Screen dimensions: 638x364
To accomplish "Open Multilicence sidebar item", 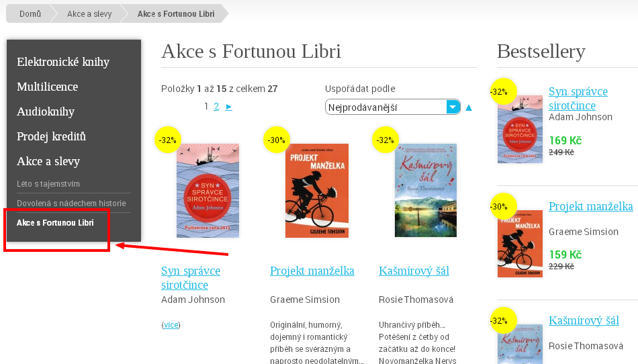I will [x=47, y=87].
